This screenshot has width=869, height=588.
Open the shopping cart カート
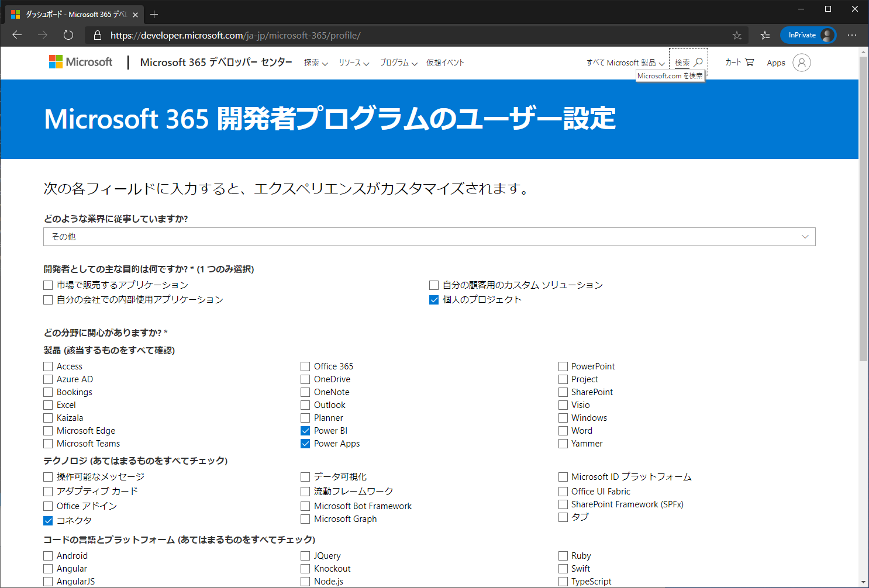pos(740,62)
